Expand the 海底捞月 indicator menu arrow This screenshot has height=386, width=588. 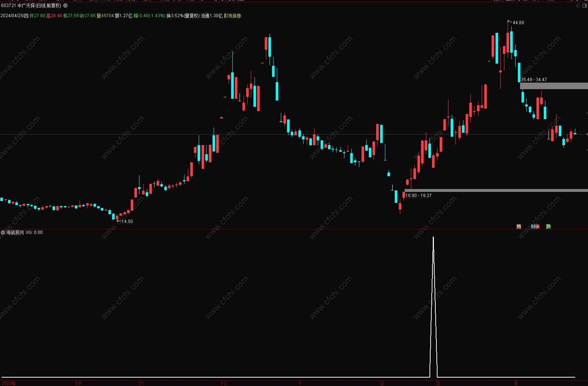3,232
